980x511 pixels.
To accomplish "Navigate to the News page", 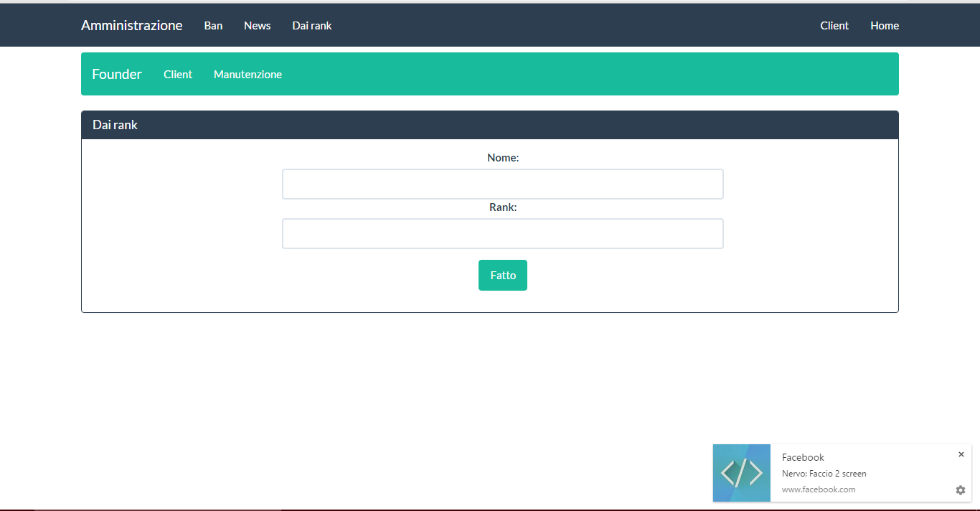I will [x=257, y=25].
